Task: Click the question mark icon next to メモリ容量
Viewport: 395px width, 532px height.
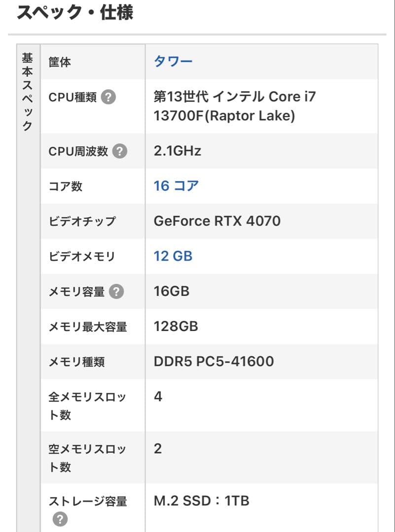Action: (116, 292)
